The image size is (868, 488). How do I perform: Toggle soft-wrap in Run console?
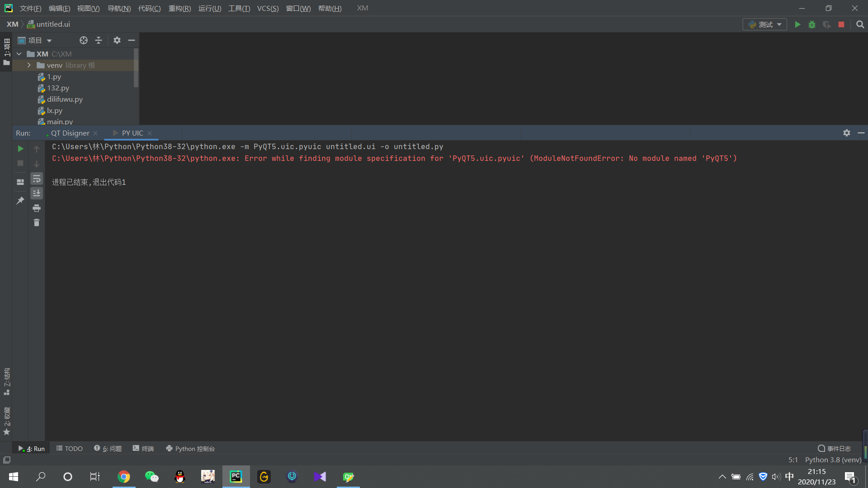[x=37, y=178]
